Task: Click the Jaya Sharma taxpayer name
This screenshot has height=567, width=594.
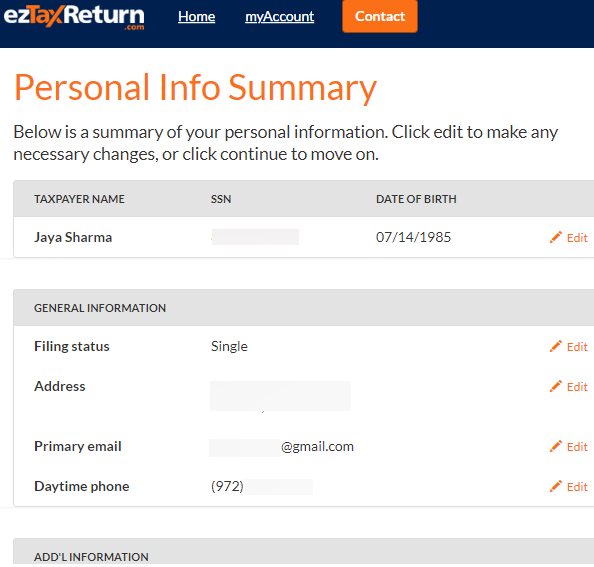Action: pyautogui.click(x=73, y=237)
